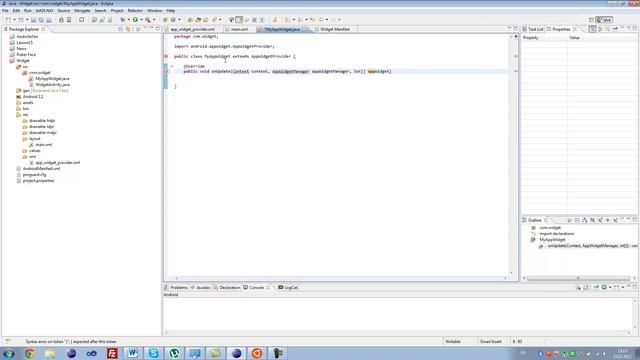
Task: Open Chrome from the taskbar
Action: [29, 353]
